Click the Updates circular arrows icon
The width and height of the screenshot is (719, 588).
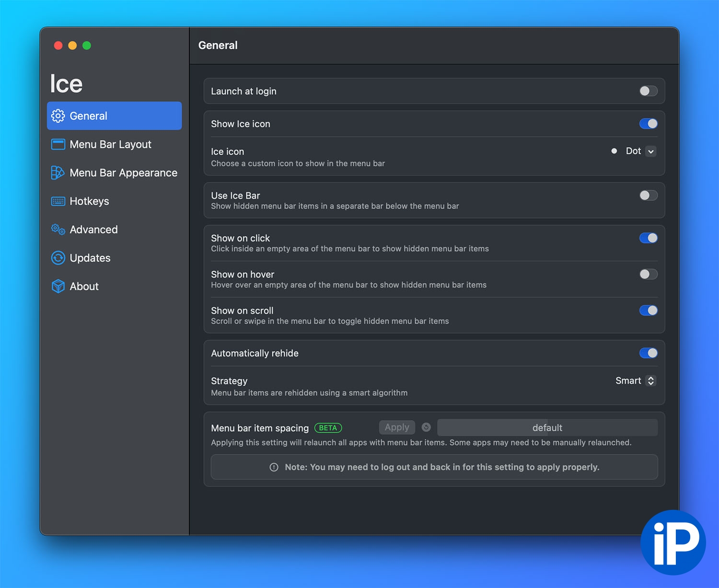pos(58,258)
